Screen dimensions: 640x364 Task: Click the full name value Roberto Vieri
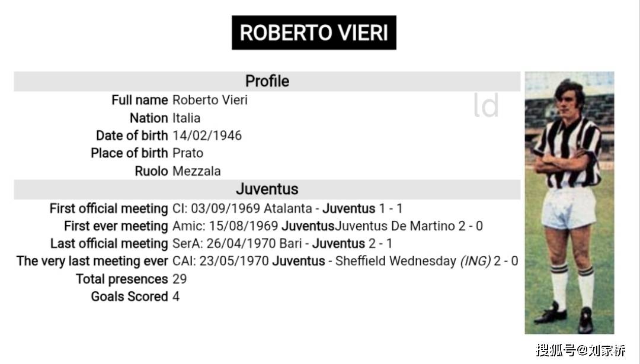click(x=210, y=100)
